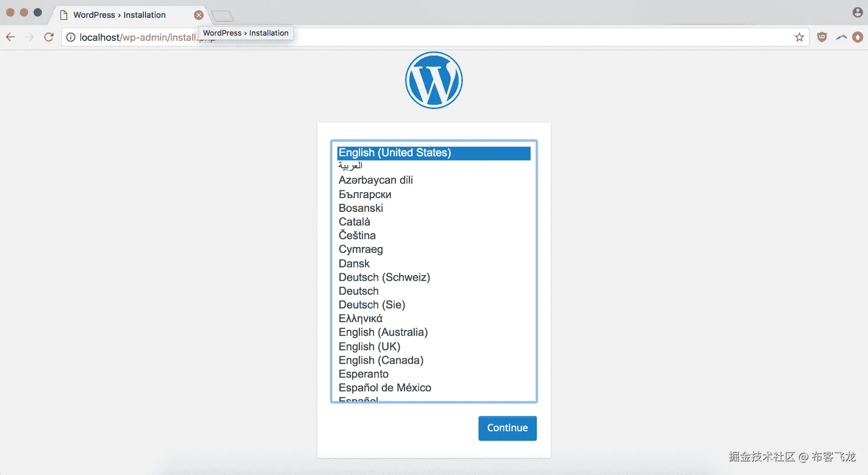Image resolution: width=868 pixels, height=475 pixels.
Task: Select Deutsch (Schweiz) language
Action: (434, 277)
